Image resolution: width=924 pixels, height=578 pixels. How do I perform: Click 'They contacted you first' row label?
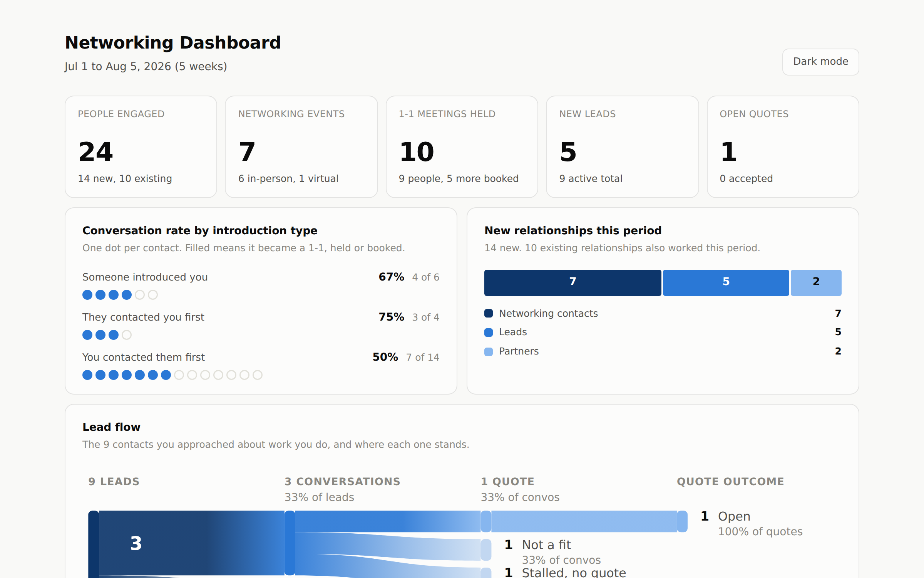[143, 317]
